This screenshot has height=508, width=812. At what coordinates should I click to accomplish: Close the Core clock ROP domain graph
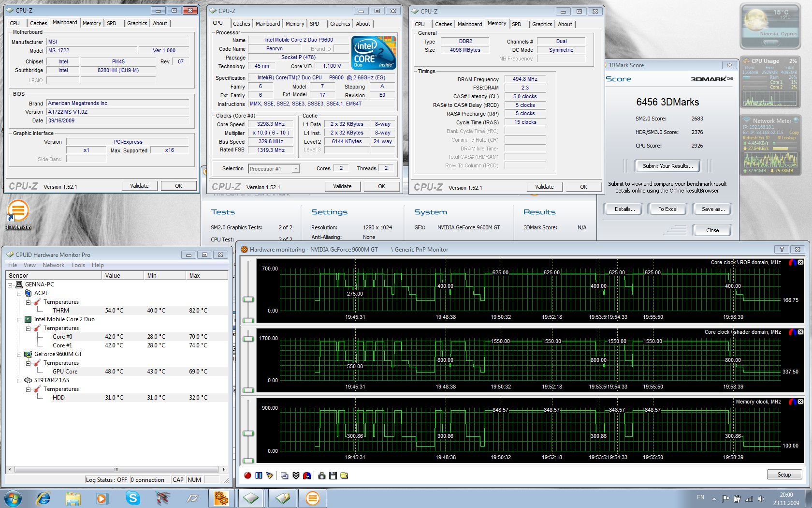800,262
